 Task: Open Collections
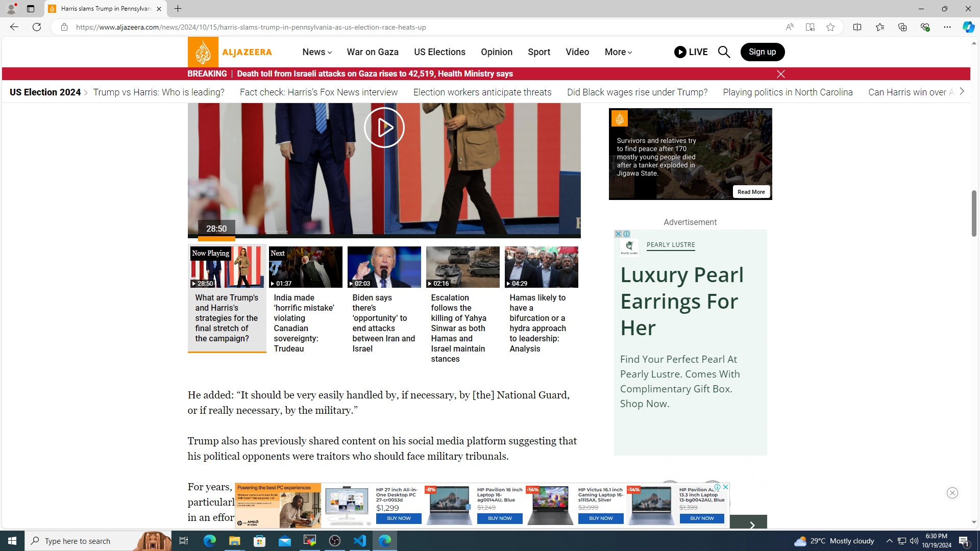(x=902, y=27)
